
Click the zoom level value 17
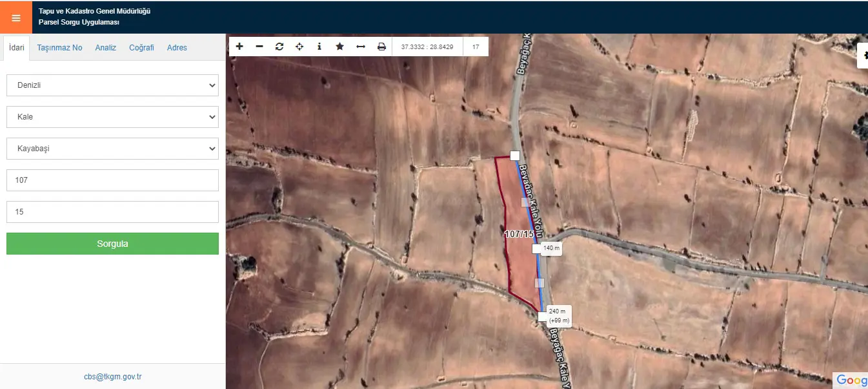pos(476,47)
